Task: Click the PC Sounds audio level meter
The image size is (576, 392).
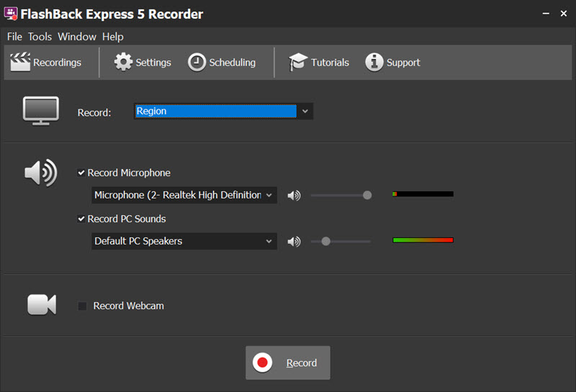Action: tap(423, 240)
